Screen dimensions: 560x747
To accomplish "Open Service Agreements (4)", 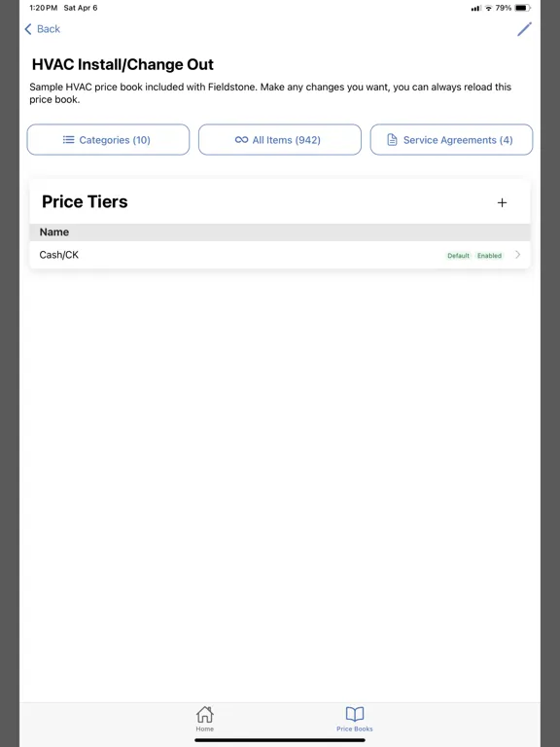I will point(451,140).
